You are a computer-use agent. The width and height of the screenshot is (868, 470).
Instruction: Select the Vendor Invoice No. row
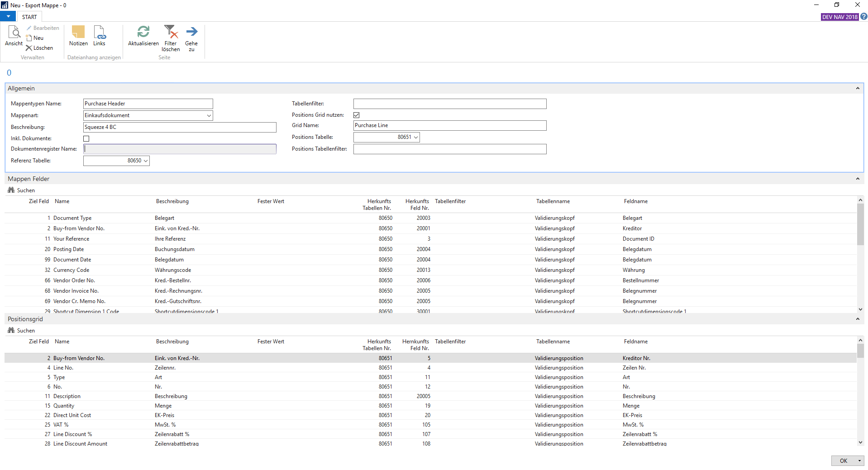(x=430, y=291)
